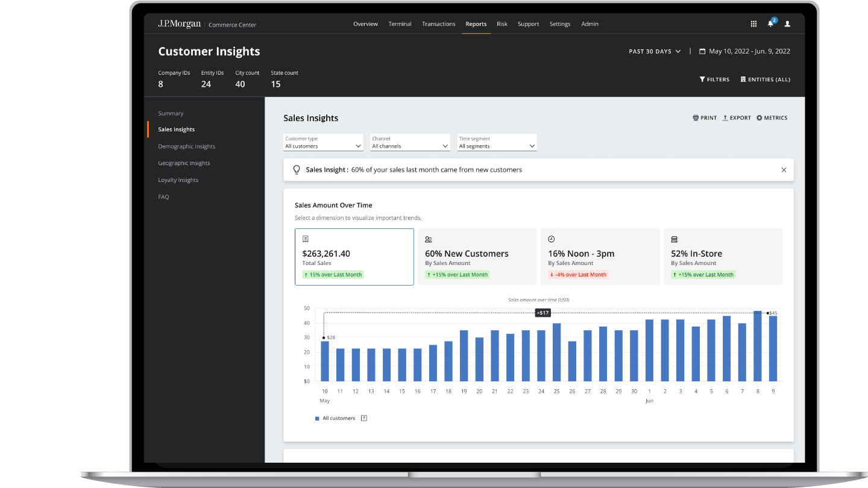
Task: Click the help icon beside All customers legend
Action: click(364, 418)
